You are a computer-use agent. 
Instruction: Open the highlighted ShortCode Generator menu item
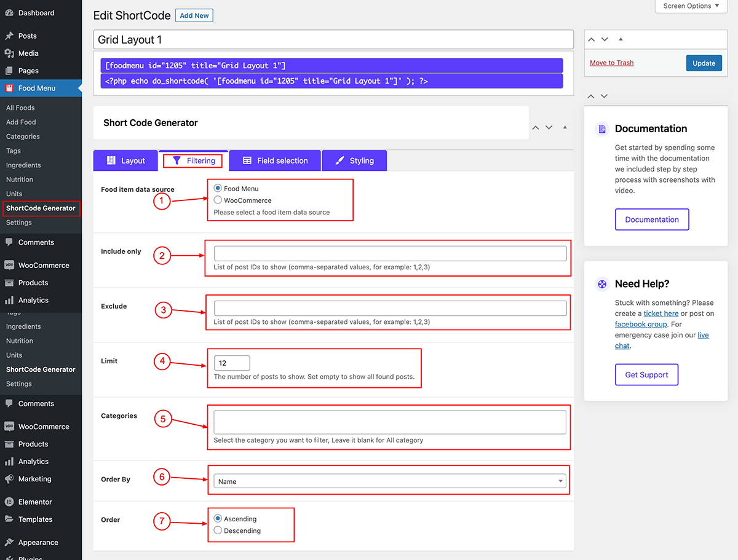click(x=41, y=208)
